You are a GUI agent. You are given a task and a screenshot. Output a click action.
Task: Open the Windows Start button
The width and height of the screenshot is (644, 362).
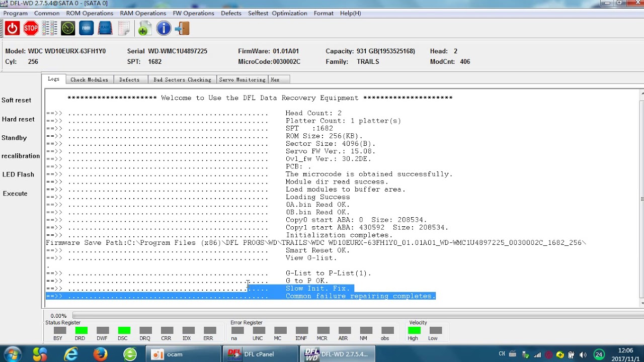tap(12, 354)
